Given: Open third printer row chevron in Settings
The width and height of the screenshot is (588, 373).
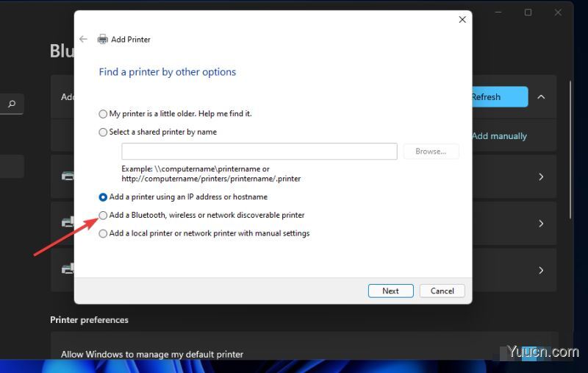Looking at the screenshot, I should (541, 270).
